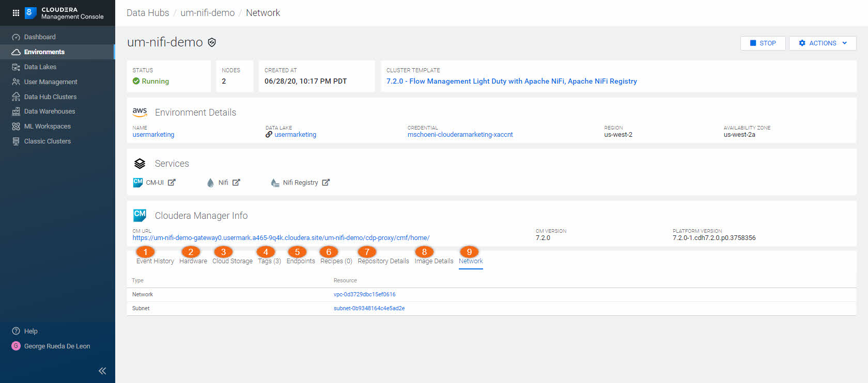Switch to Image Details tab

(x=434, y=261)
